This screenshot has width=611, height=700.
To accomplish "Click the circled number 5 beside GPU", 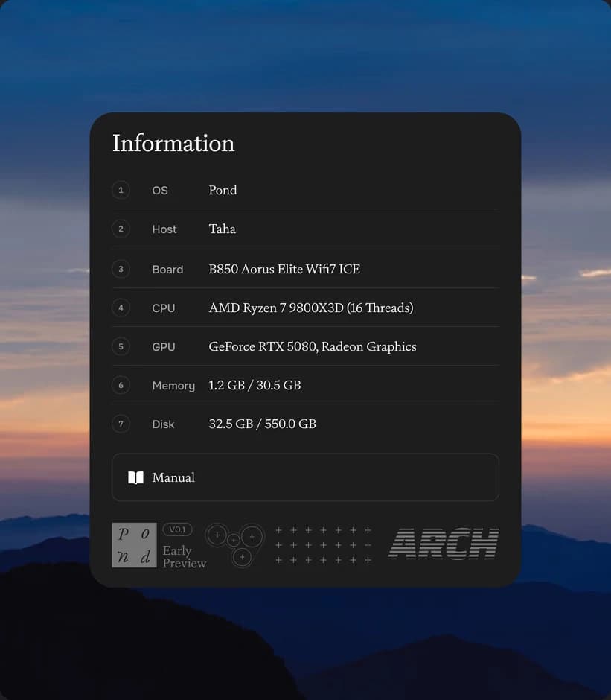I will coord(121,346).
